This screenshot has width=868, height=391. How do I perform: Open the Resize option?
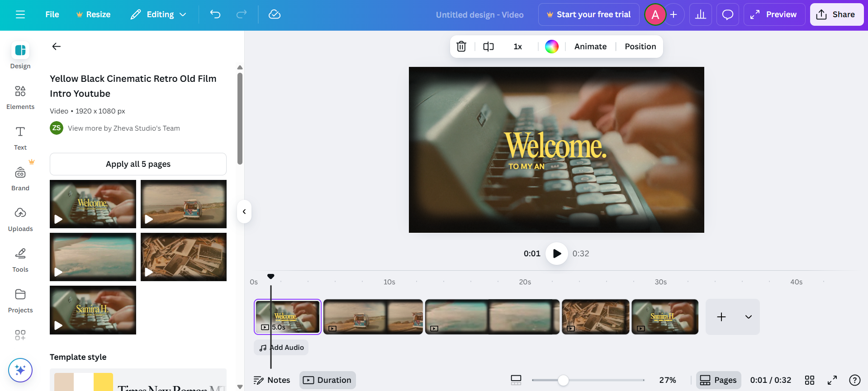click(93, 14)
